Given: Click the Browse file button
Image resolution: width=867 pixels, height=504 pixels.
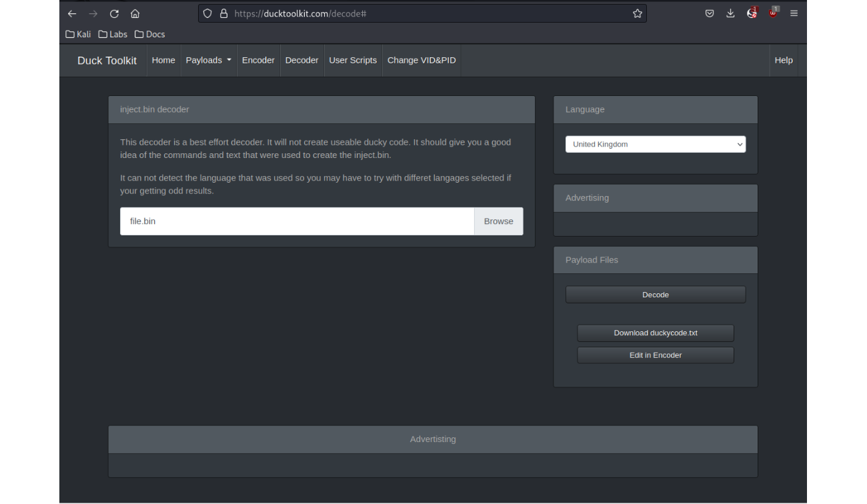Looking at the screenshot, I should [x=499, y=221].
